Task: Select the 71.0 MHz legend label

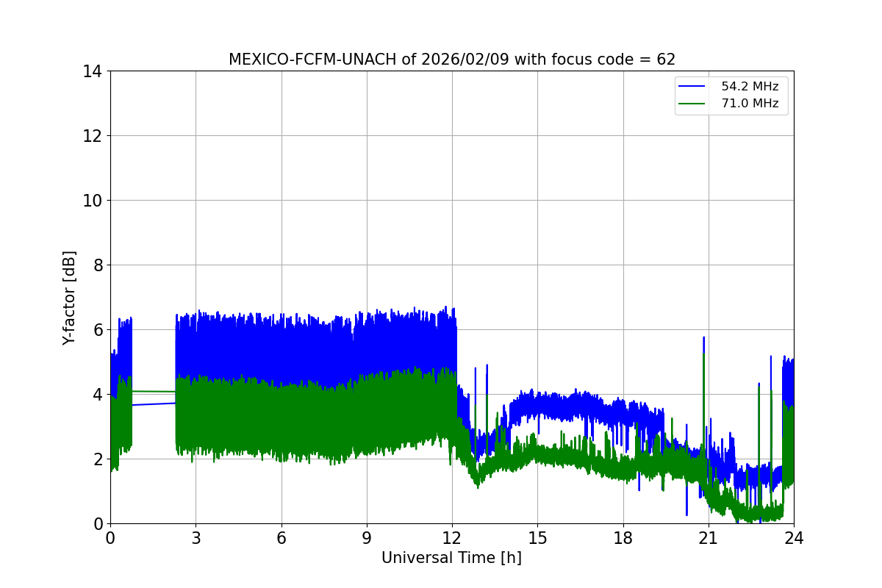Action: (x=750, y=104)
